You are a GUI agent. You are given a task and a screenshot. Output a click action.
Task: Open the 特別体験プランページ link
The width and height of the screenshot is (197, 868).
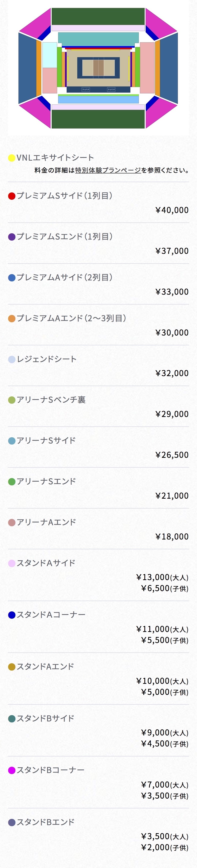pyautogui.click(x=108, y=170)
